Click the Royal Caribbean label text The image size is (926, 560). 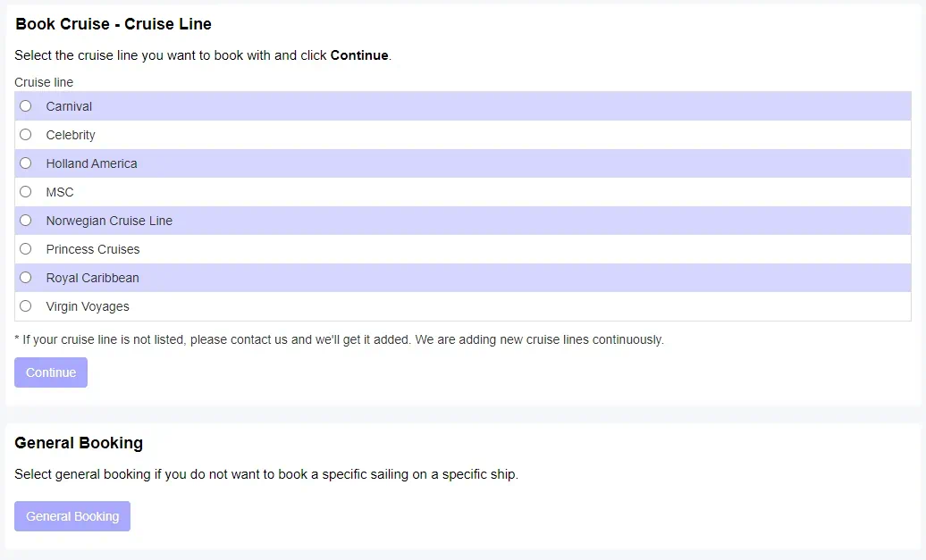(x=92, y=278)
